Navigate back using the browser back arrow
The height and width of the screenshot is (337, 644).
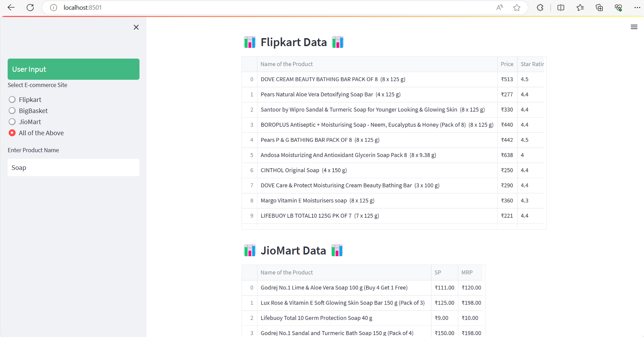(11, 7)
